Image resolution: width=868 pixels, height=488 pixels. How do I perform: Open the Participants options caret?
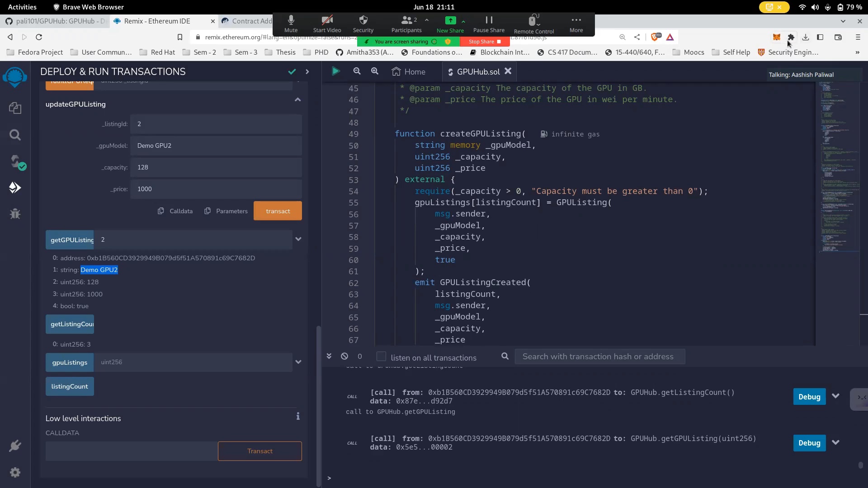(x=427, y=20)
